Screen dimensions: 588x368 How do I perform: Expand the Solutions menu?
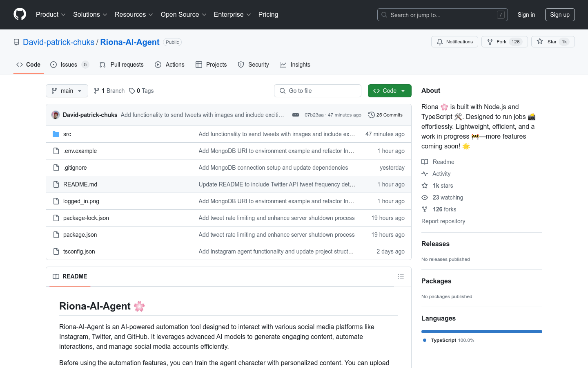[x=90, y=14]
